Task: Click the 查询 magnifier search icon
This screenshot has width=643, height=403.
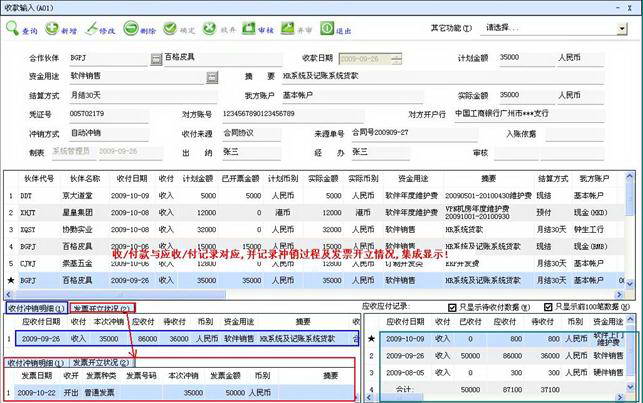Action: pyautogui.click(x=12, y=28)
